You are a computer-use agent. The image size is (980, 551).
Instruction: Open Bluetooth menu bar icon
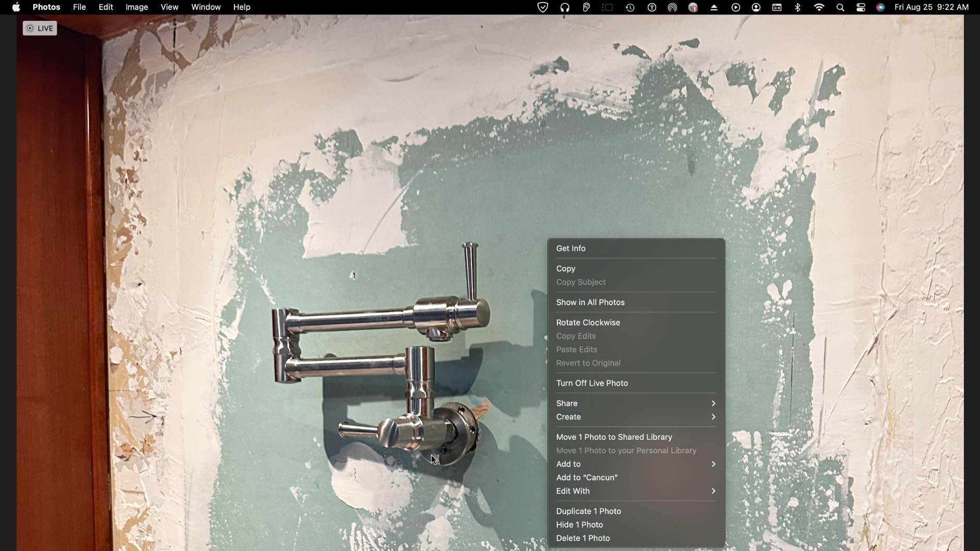point(798,7)
